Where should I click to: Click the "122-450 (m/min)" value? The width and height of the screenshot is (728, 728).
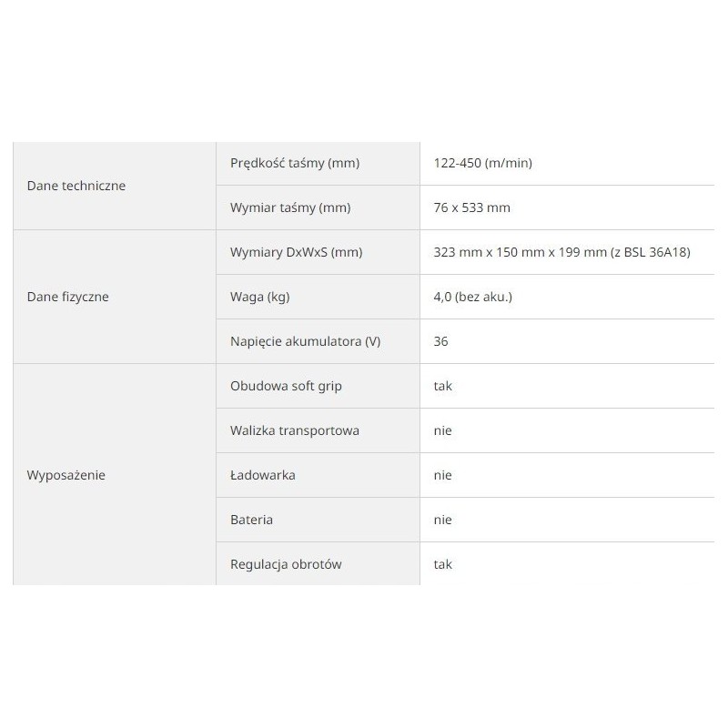click(483, 164)
